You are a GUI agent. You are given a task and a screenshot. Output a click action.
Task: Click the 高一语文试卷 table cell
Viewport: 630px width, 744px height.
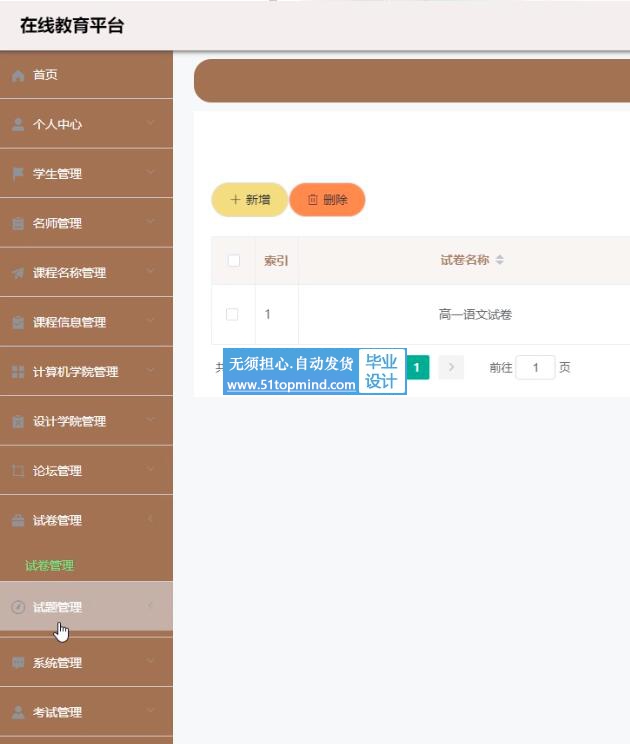475,315
